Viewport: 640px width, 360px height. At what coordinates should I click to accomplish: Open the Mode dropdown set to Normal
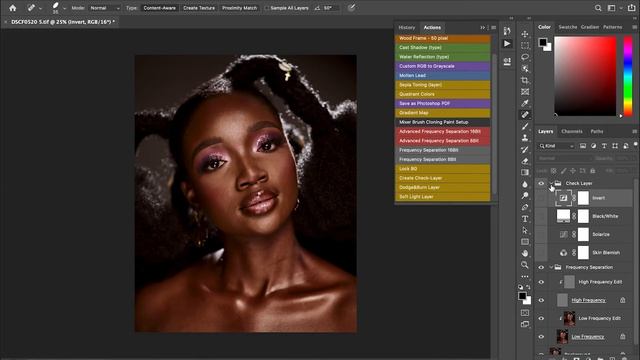click(x=105, y=8)
